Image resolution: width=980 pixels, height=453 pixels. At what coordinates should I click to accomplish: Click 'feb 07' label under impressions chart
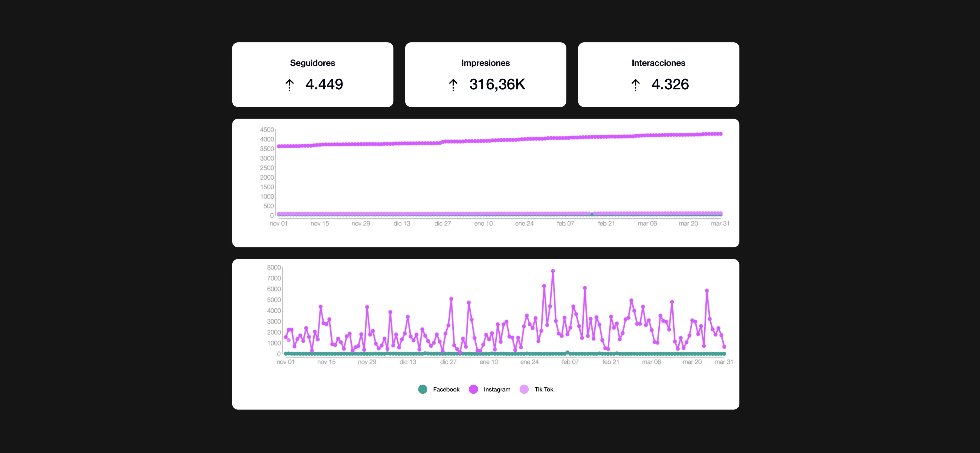point(570,362)
